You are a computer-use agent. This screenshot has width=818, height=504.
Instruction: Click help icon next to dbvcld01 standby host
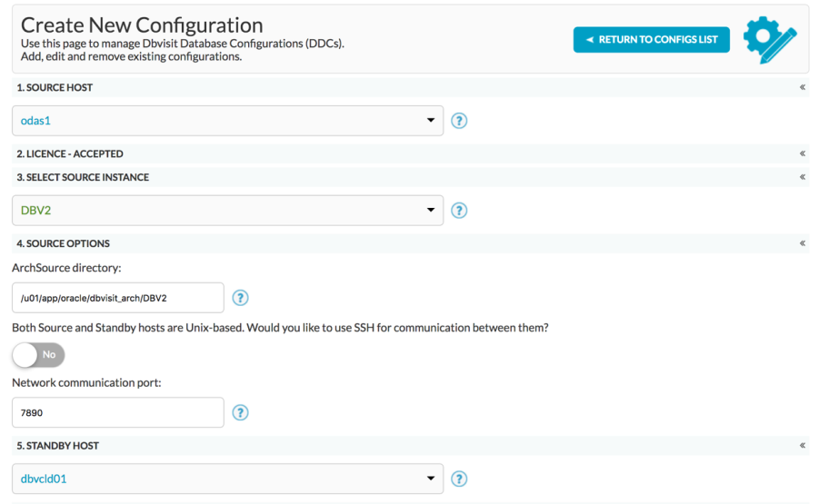point(459,479)
